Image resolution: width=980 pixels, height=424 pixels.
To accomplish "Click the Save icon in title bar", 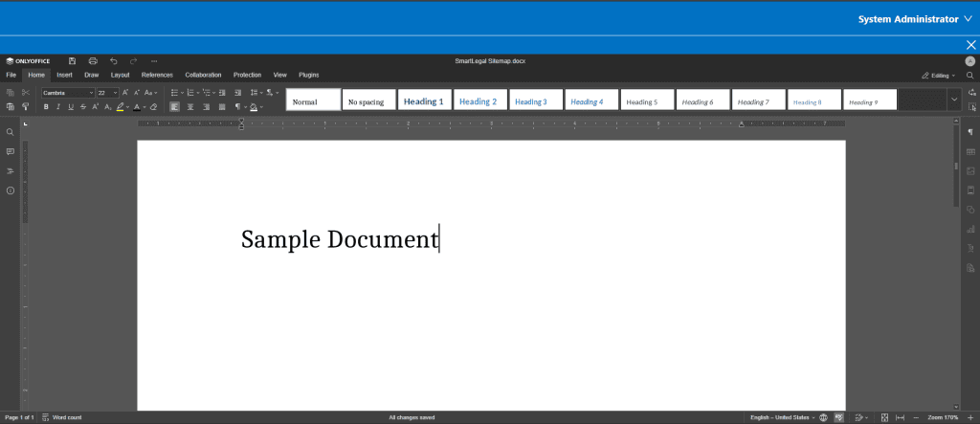I will 72,60.
